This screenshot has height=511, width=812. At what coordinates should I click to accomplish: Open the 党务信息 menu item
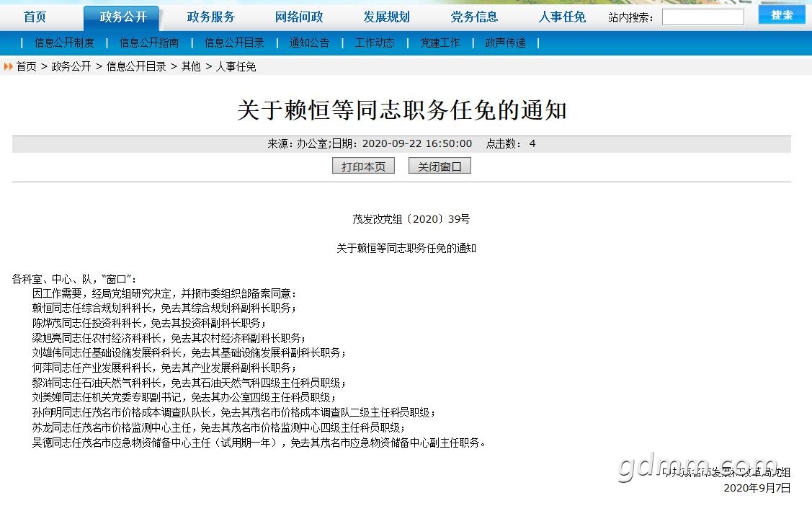(x=474, y=17)
